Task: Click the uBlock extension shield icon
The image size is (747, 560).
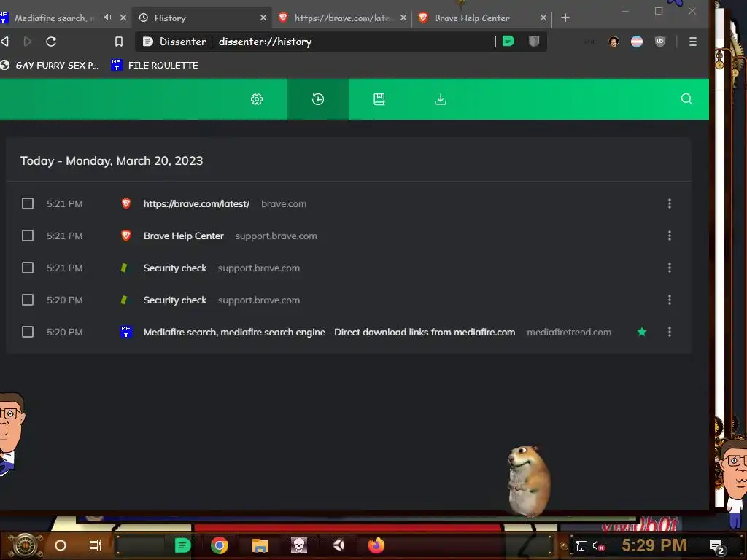Action: (x=659, y=42)
